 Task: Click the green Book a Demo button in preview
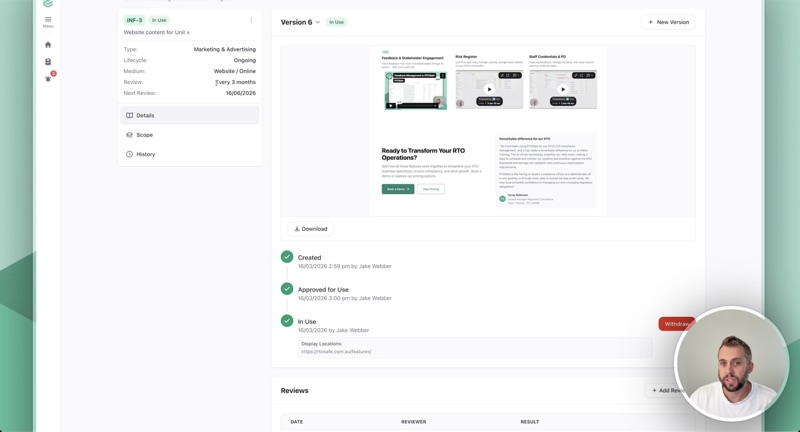pyautogui.click(x=398, y=189)
